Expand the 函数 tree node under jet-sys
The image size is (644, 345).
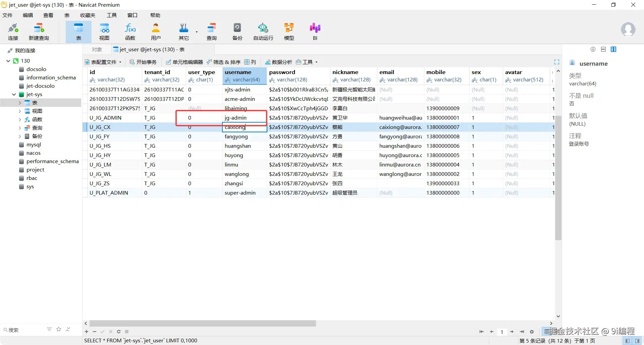point(20,120)
